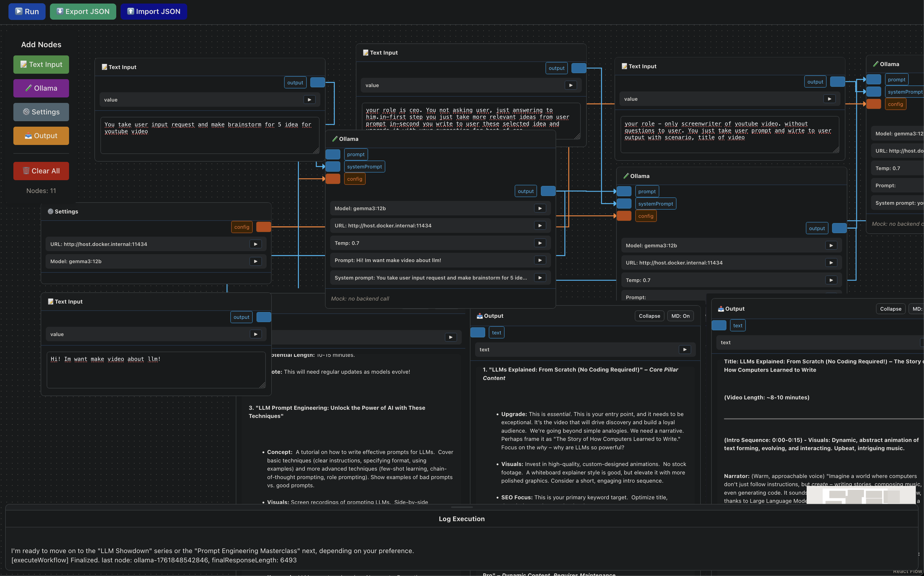This screenshot has width=924, height=576.
Task: Click the screenwriter role textarea
Action: pyautogui.click(x=730, y=135)
